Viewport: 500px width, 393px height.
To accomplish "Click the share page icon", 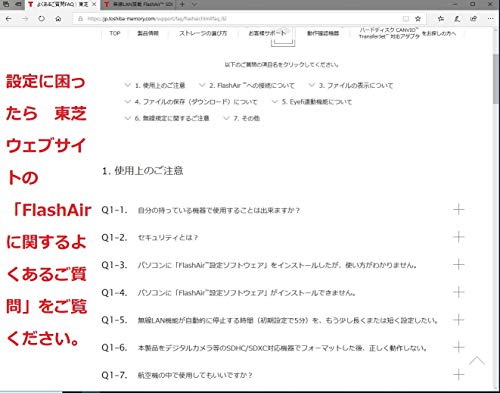I will coord(473,19).
